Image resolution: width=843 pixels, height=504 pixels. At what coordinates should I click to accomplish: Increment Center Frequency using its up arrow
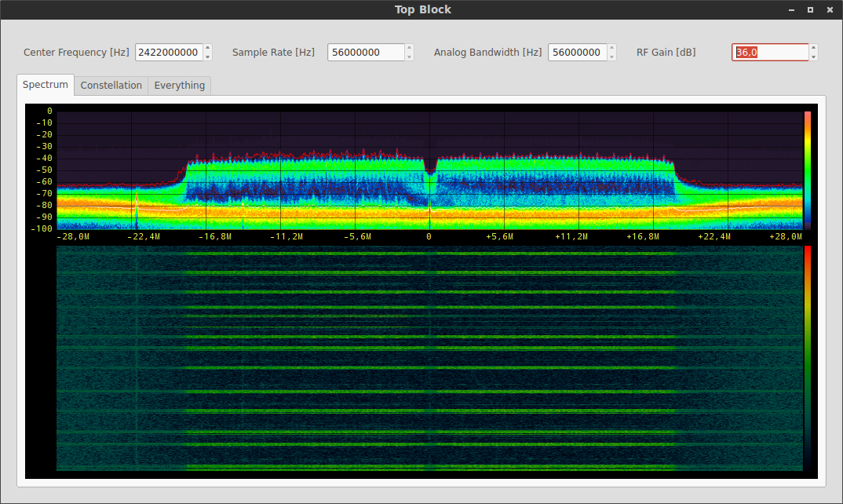coord(206,48)
